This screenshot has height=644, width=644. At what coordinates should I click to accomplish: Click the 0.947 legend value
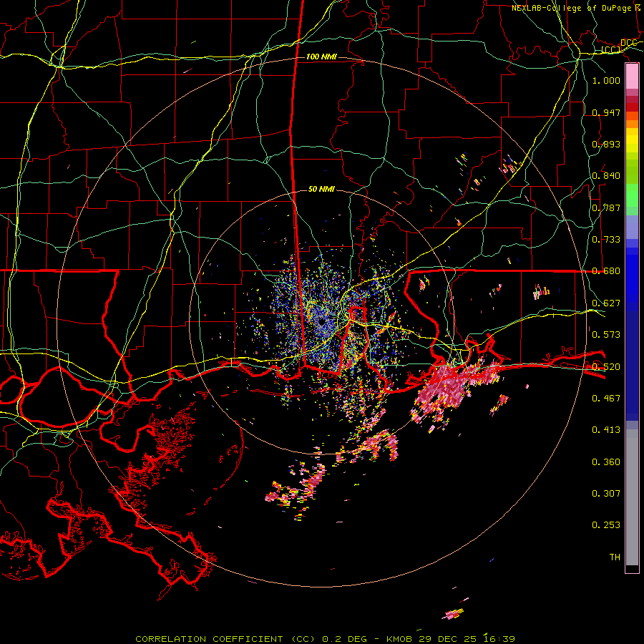(606, 112)
